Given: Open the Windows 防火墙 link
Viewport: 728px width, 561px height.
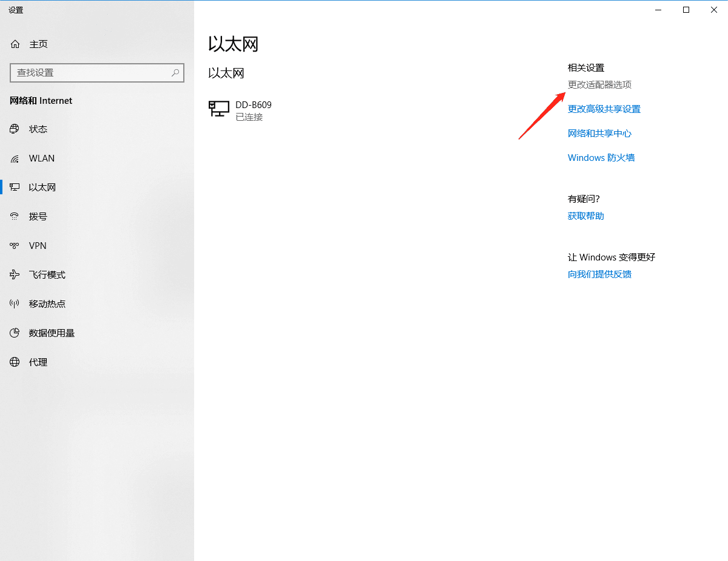Looking at the screenshot, I should tap(601, 158).
